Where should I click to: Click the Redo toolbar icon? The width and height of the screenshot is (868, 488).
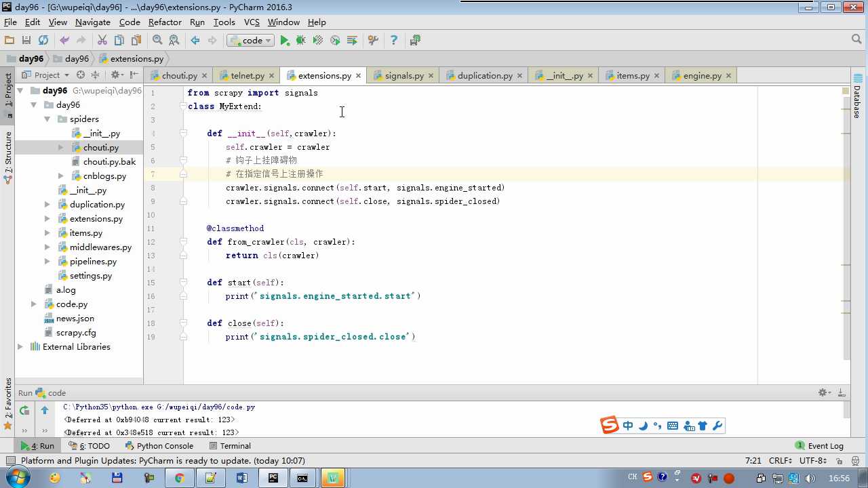[81, 41]
